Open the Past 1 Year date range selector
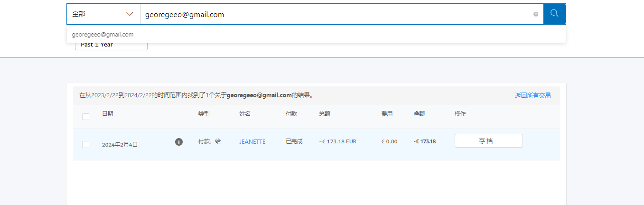The width and height of the screenshot is (644, 205). [111, 45]
